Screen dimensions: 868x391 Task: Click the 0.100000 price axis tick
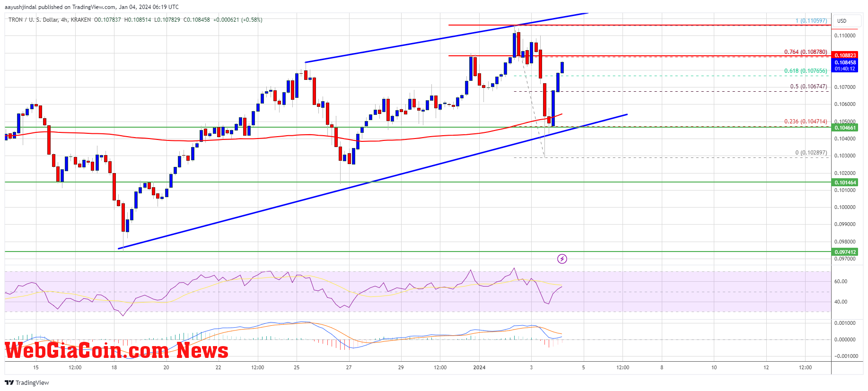[845, 207]
